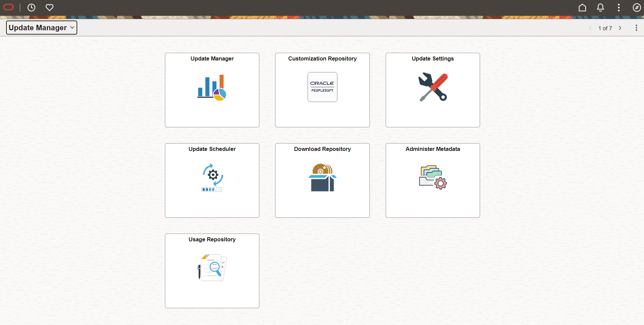The width and height of the screenshot is (644, 325).
Task: Open the Update Scheduler tile
Action: coord(212,180)
